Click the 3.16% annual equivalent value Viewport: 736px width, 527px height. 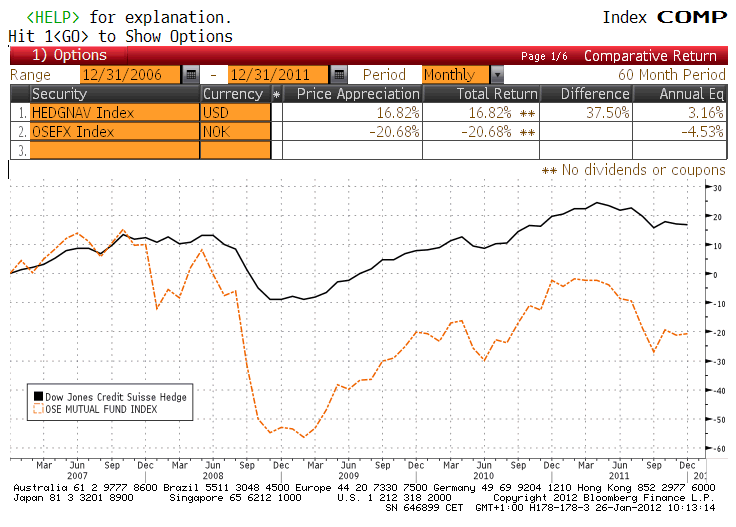(705, 113)
